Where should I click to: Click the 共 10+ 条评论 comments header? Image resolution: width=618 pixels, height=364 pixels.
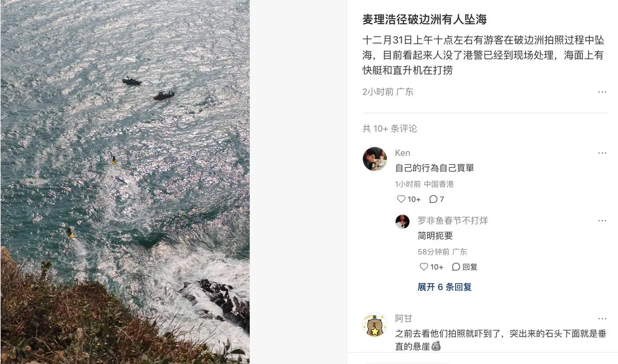[x=389, y=129]
